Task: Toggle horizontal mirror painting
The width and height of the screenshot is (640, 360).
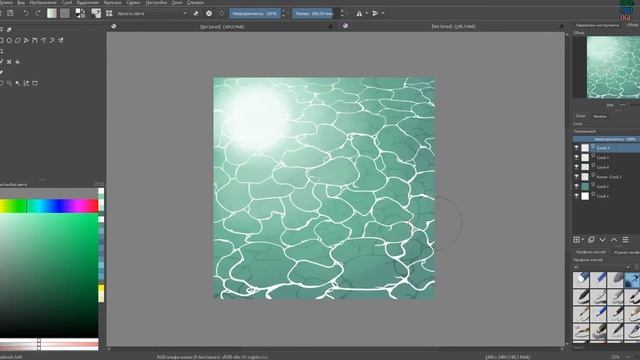Action: [359, 13]
